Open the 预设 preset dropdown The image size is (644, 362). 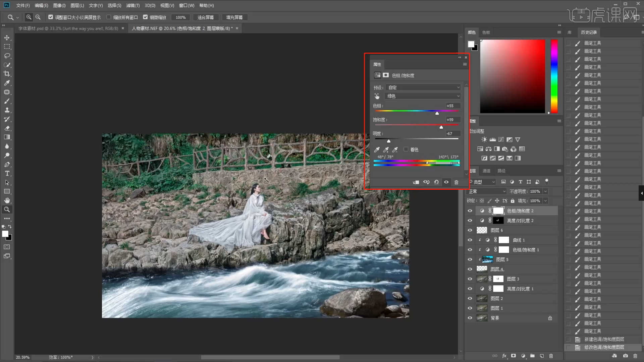click(x=423, y=87)
